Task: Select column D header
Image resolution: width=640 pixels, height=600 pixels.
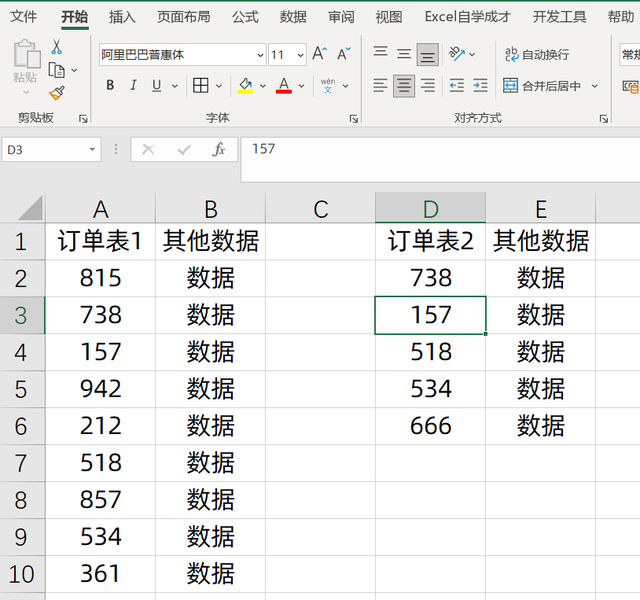Action: click(431, 209)
